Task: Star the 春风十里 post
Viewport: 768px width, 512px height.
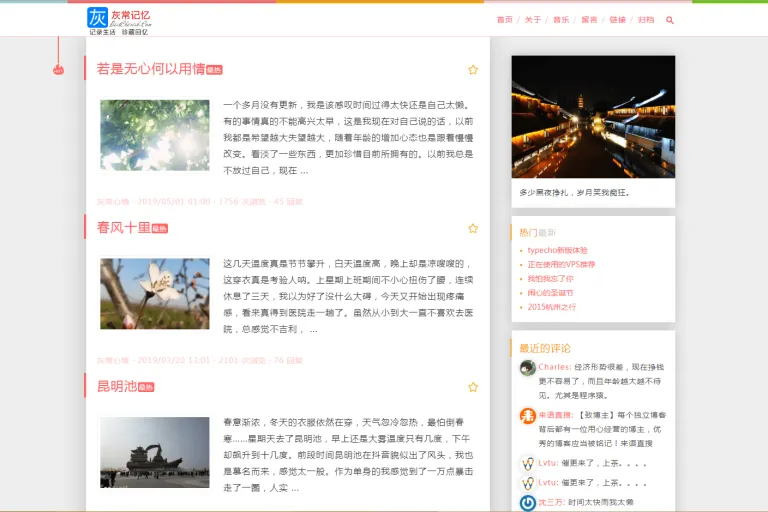Action: pyautogui.click(x=473, y=228)
